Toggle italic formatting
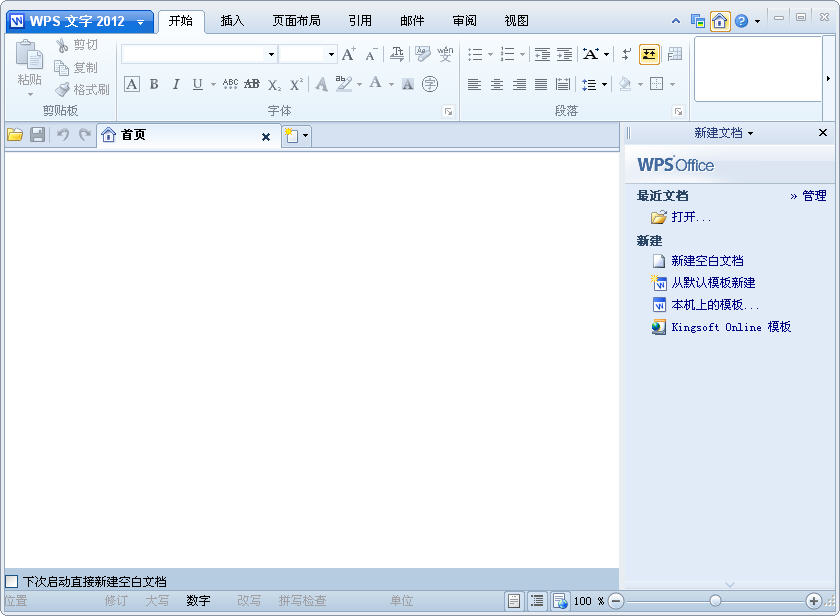840x616 pixels. click(176, 84)
